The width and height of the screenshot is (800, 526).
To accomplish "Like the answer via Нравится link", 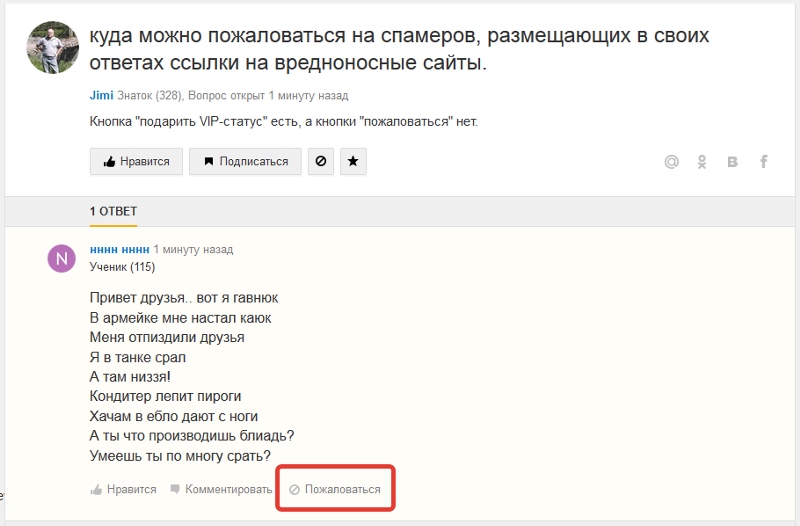I will click(x=123, y=489).
